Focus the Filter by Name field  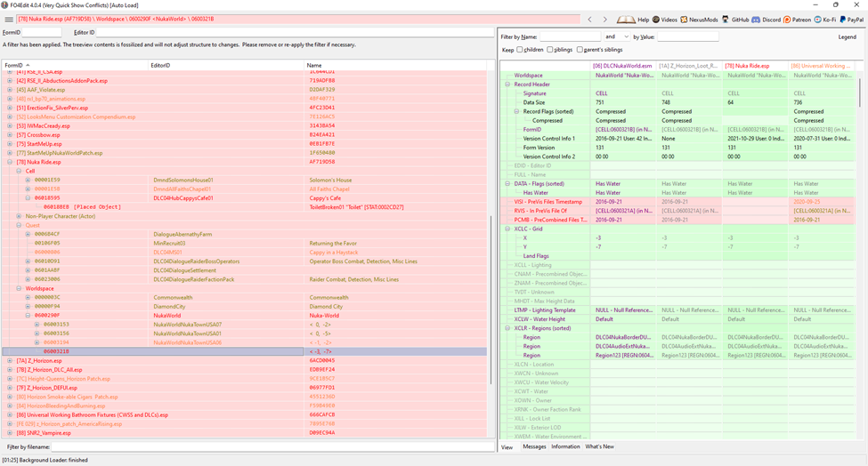[570, 36]
